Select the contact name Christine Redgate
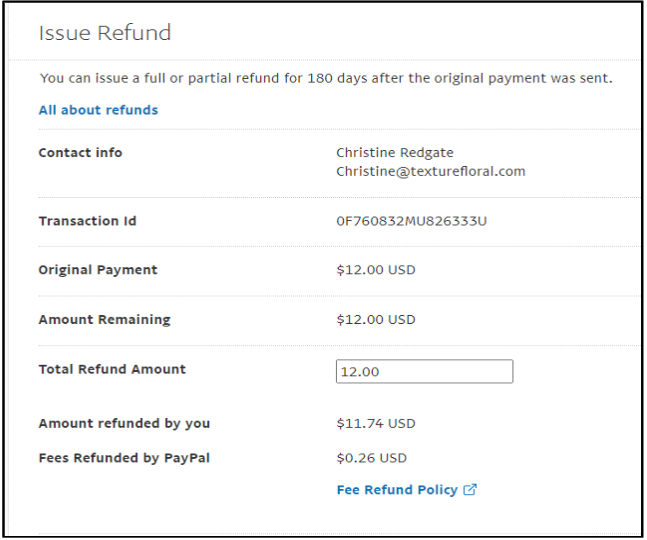This screenshot has height=540, width=647. click(x=395, y=153)
